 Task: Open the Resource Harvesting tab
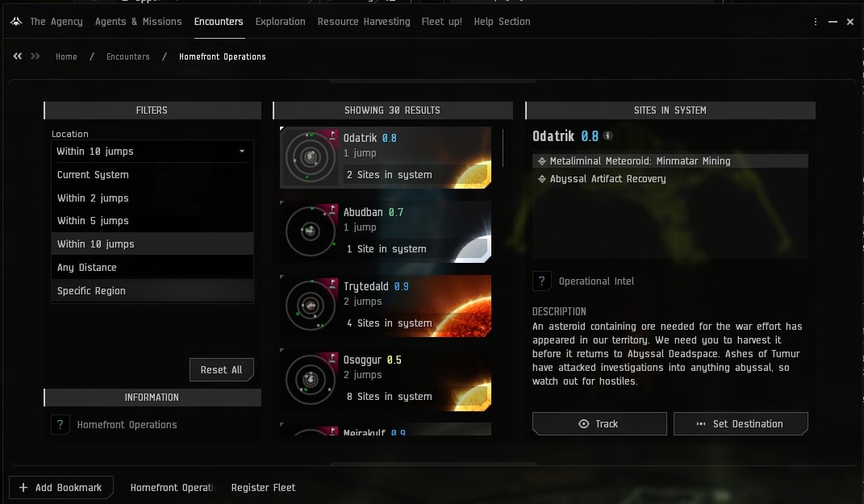[x=363, y=22]
